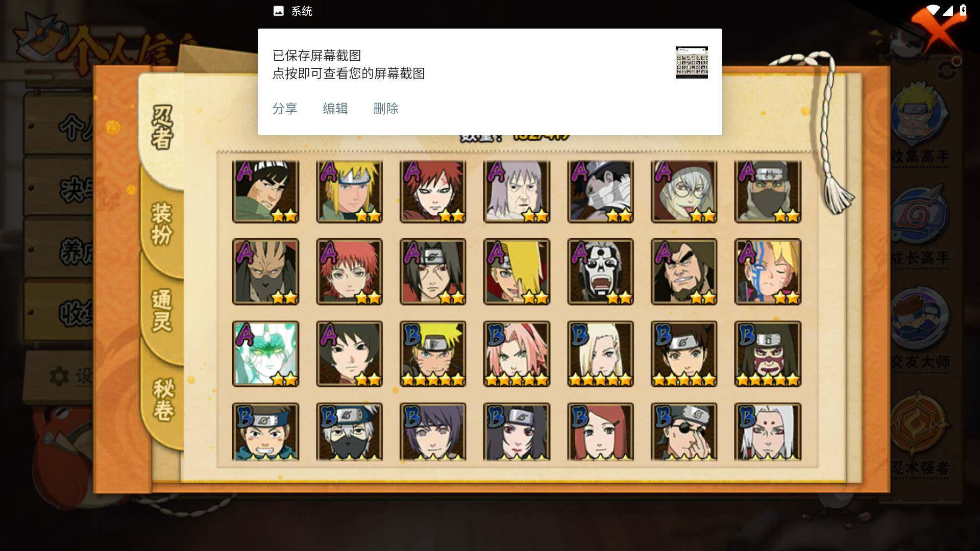Viewport: 980px width, 551px height.
Task: Select Itachi ninja portrait
Action: click(x=433, y=272)
